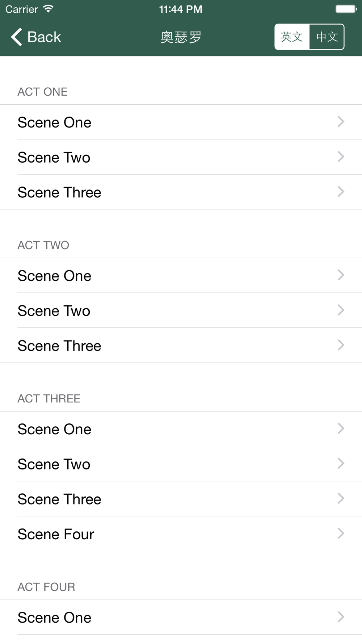Tap chevron beside Act Two Scene Two
Viewport: 362px width, 644px height.
(x=341, y=310)
